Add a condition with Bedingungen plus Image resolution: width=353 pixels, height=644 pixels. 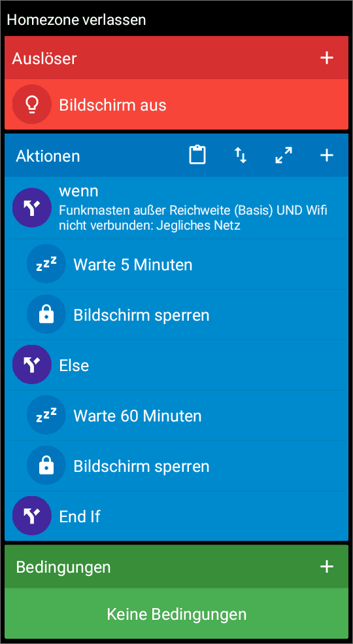point(326,567)
